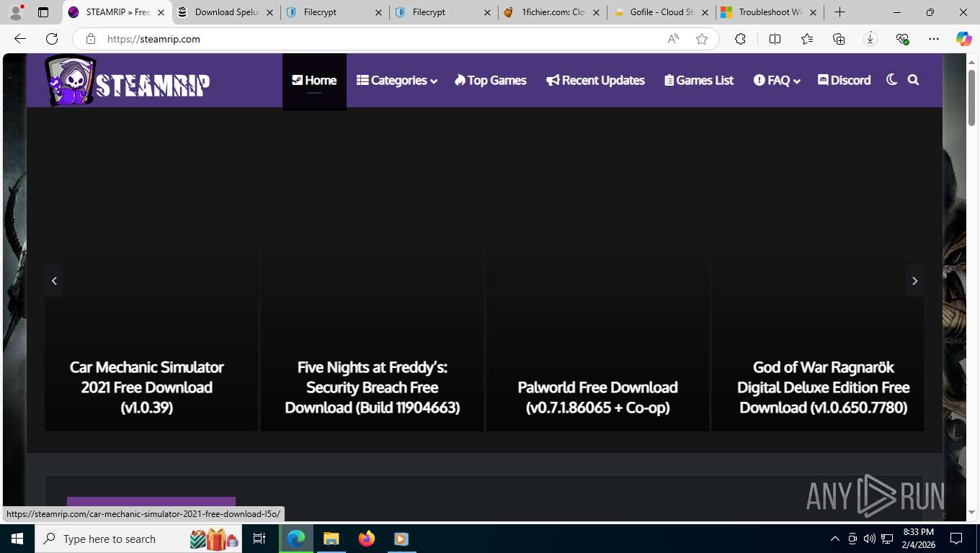Switch to Gofile Cloud Storage tab

pos(660,12)
